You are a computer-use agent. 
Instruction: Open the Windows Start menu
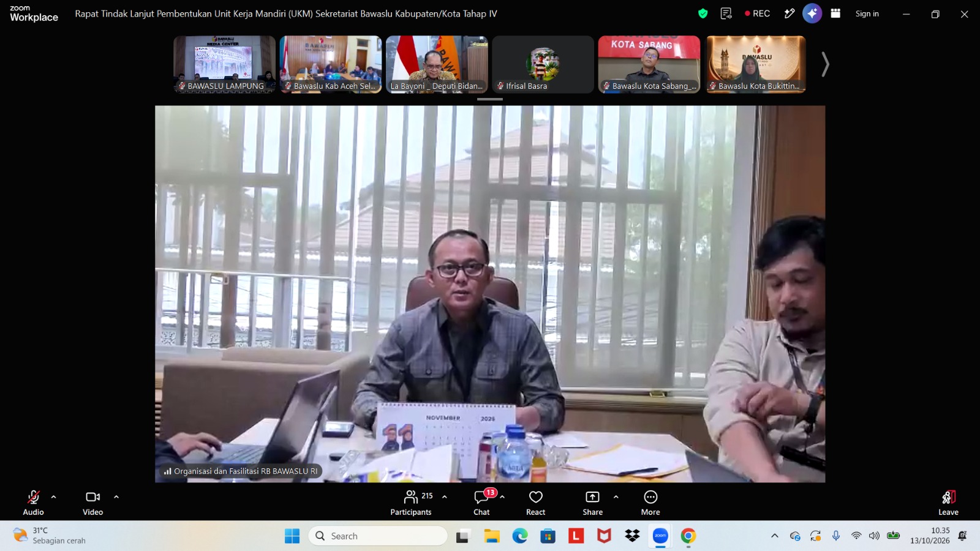(x=292, y=536)
